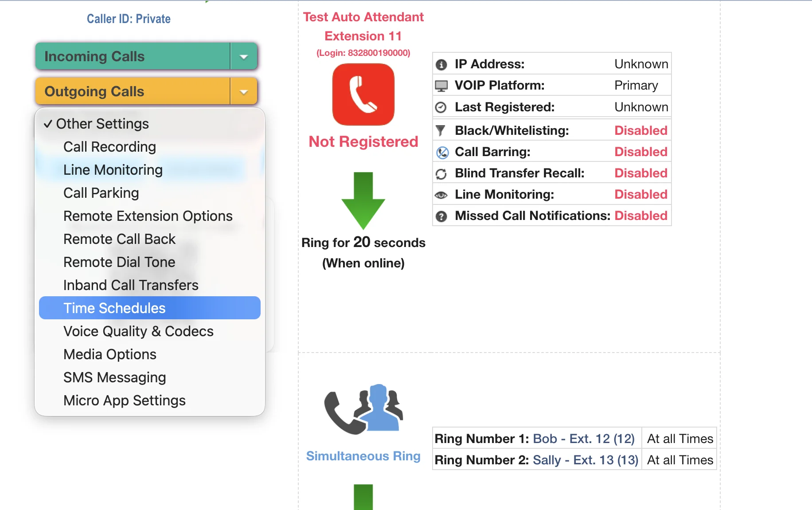Click the Ring for 20 seconds setting
This screenshot has height=510, width=812.
click(363, 243)
